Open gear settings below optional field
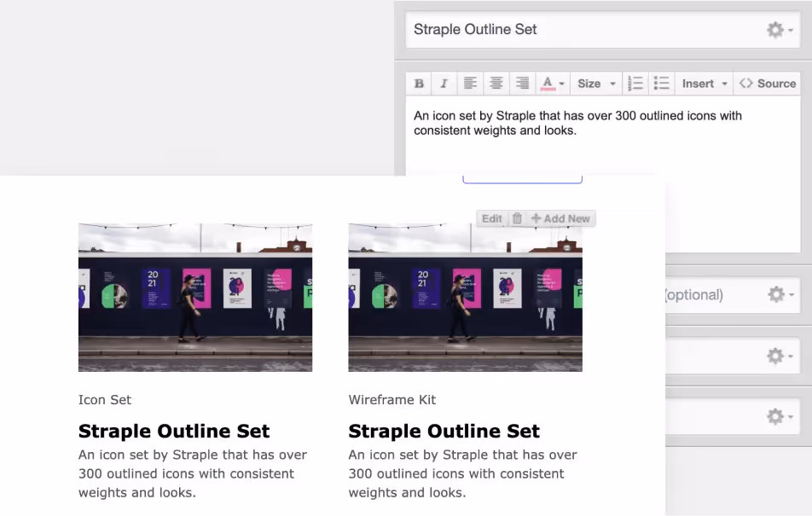This screenshot has height=516, width=812. tap(780, 356)
